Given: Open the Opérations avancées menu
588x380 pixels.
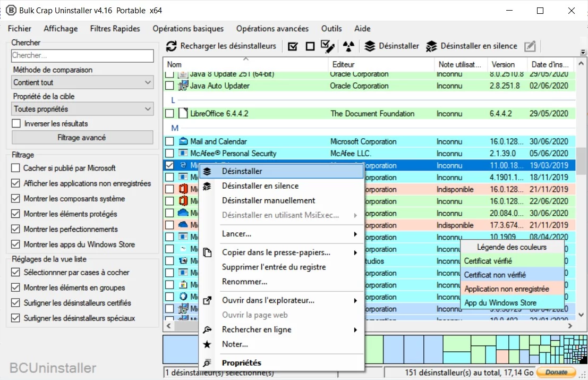Looking at the screenshot, I should pos(272,29).
